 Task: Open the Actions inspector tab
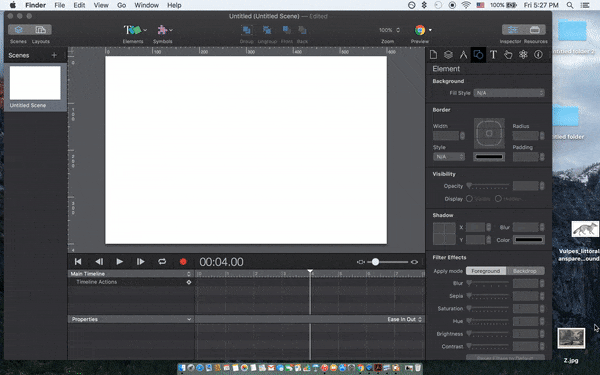tap(508, 55)
